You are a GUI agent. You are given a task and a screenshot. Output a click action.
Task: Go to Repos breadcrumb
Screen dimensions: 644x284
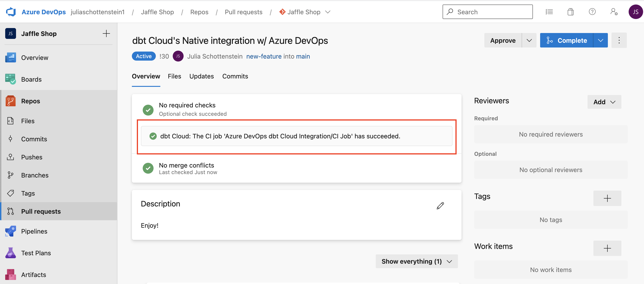coord(199,12)
